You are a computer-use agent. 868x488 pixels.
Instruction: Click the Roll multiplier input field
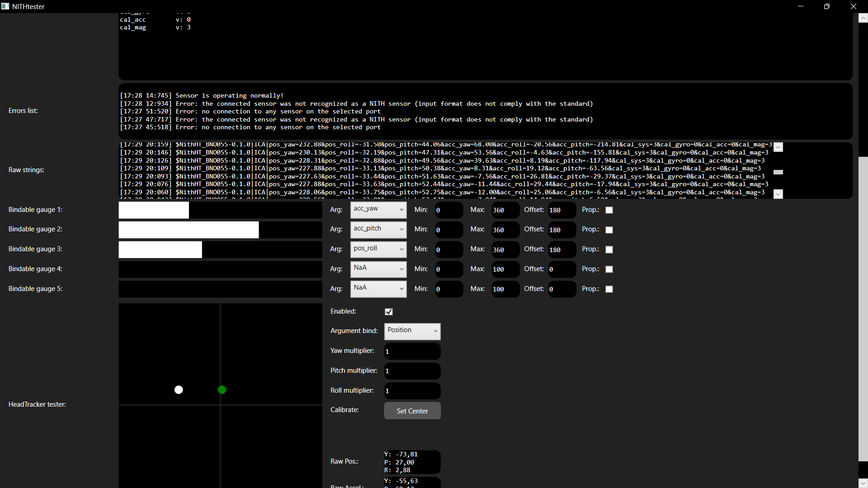[412, 391]
